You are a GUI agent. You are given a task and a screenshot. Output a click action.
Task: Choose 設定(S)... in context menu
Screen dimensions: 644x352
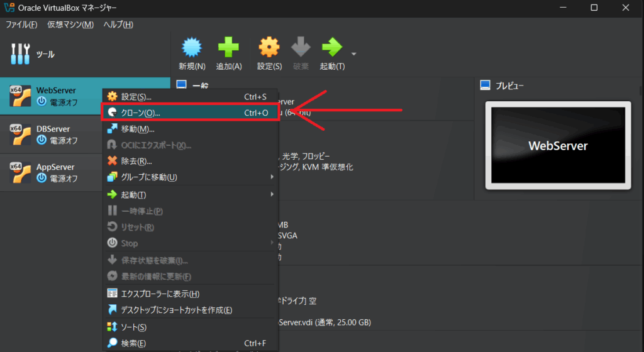pos(191,97)
